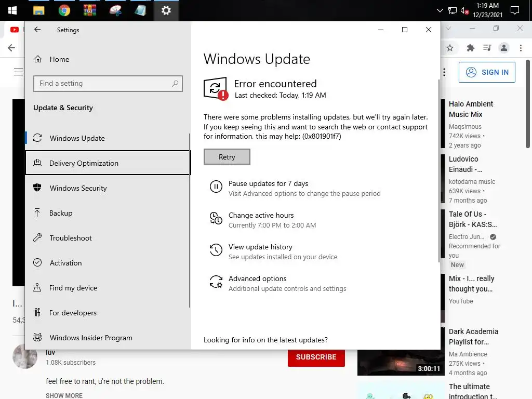Open Halo Ambient Music Mix video
Image resolution: width=532 pixels, height=399 pixels.
click(x=471, y=109)
